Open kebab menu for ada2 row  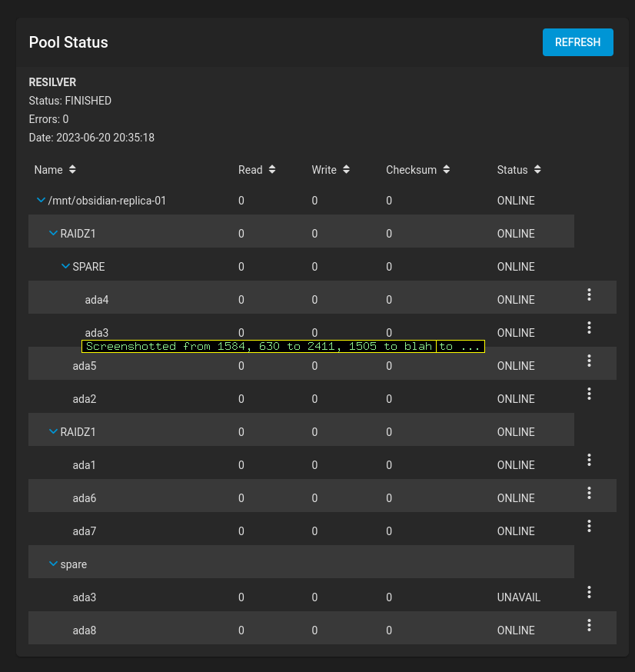pyautogui.click(x=589, y=394)
